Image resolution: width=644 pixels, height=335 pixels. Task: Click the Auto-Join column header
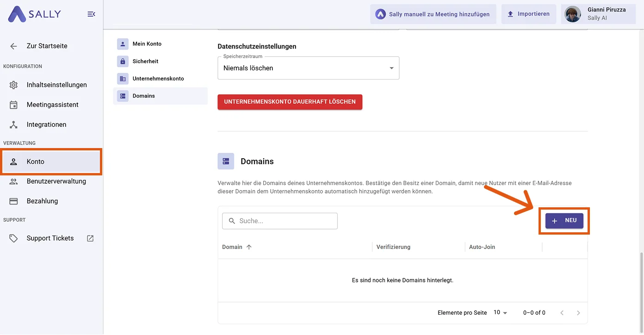pyautogui.click(x=482, y=247)
